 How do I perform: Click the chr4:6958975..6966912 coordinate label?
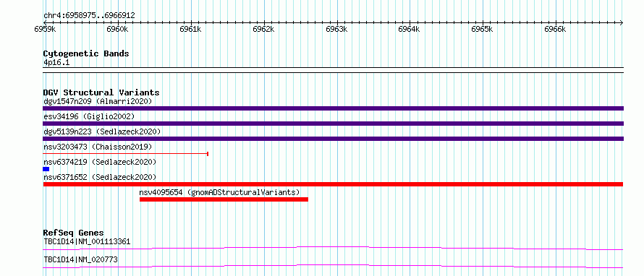tap(89, 16)
